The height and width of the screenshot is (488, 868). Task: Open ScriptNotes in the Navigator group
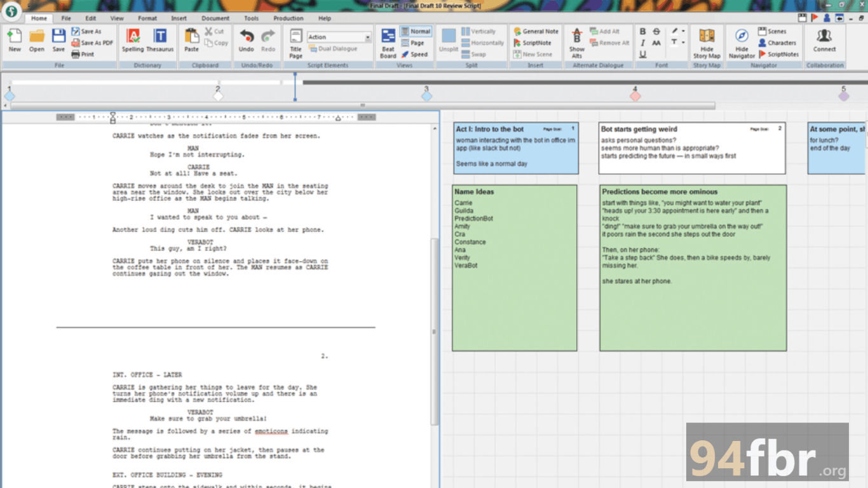(778, 54)
